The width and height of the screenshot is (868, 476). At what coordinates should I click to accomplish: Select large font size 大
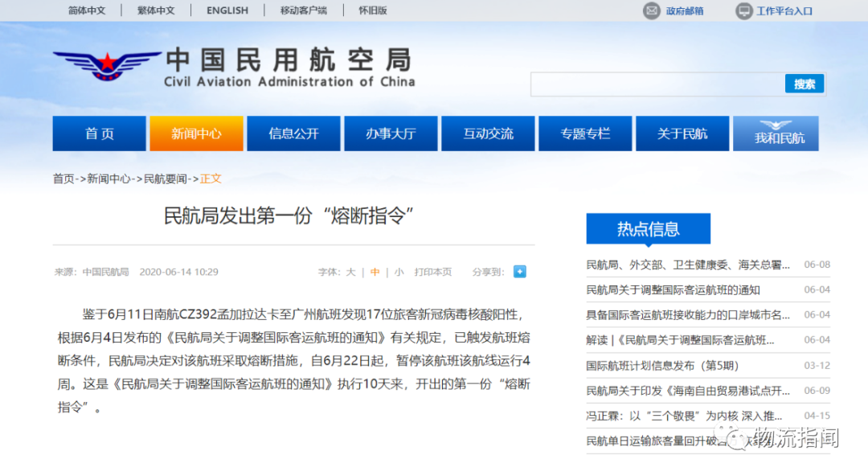pos(350,273)
